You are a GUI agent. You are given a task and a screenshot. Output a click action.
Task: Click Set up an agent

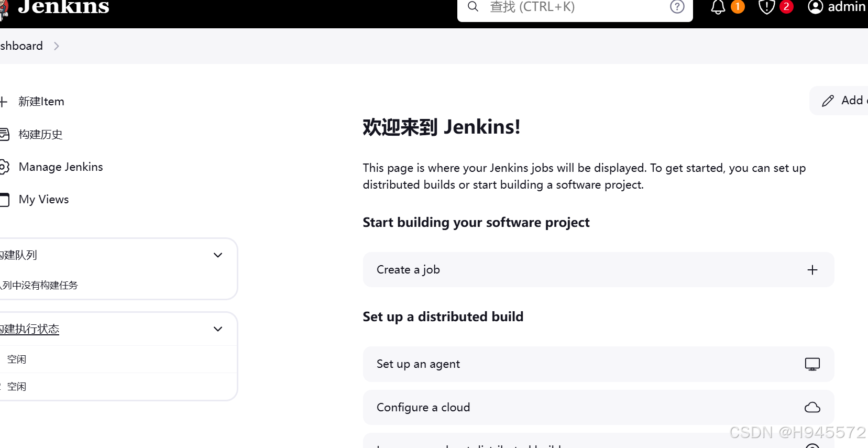tap(598, 364)
